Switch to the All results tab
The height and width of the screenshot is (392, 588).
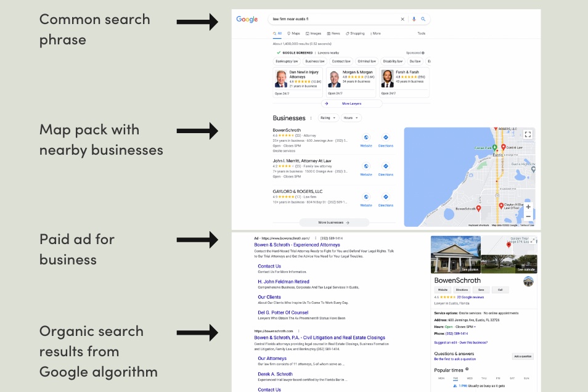pyautogui.click(x=277, y=33)
